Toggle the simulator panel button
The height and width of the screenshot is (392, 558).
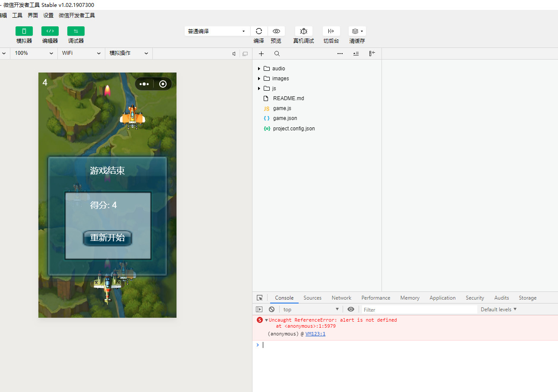pyautogui.click(x=24, y=31)
